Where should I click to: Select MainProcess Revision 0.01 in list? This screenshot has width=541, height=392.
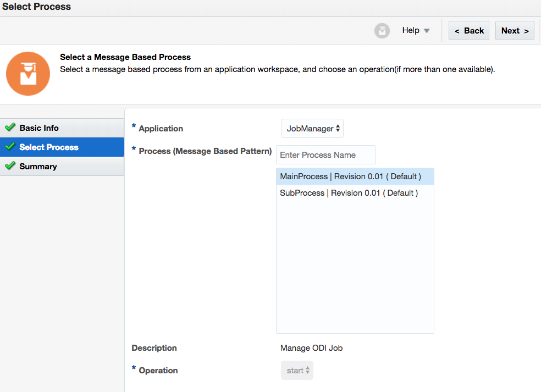pyautogui.click(x=350, y=176)
